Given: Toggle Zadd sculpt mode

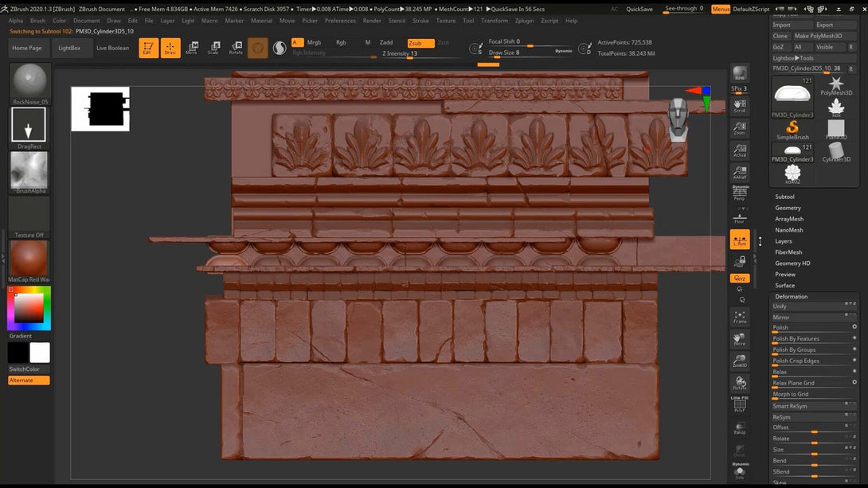Looking at the screenshot, I should point(386,43).
